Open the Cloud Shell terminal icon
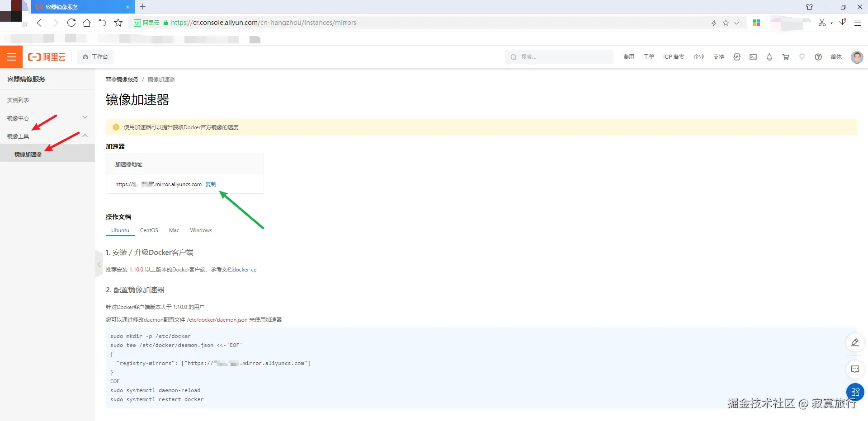The height and width of the screenshot is (421, 868). point(753,57)
